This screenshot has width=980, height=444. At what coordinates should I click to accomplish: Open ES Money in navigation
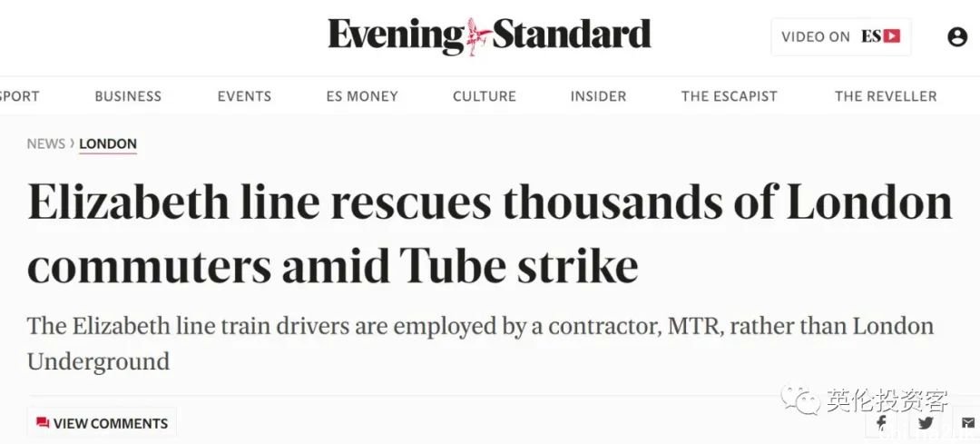coord(362,96)
